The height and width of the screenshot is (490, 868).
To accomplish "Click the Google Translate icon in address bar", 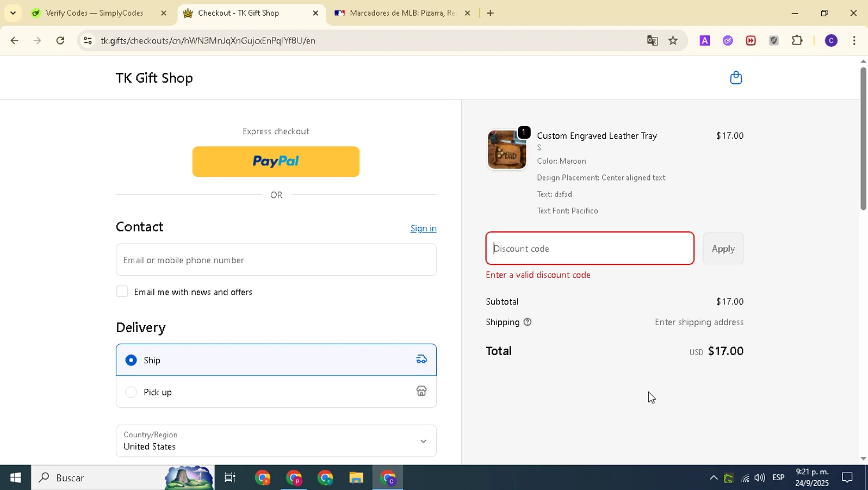I will [x=652, y=40].
